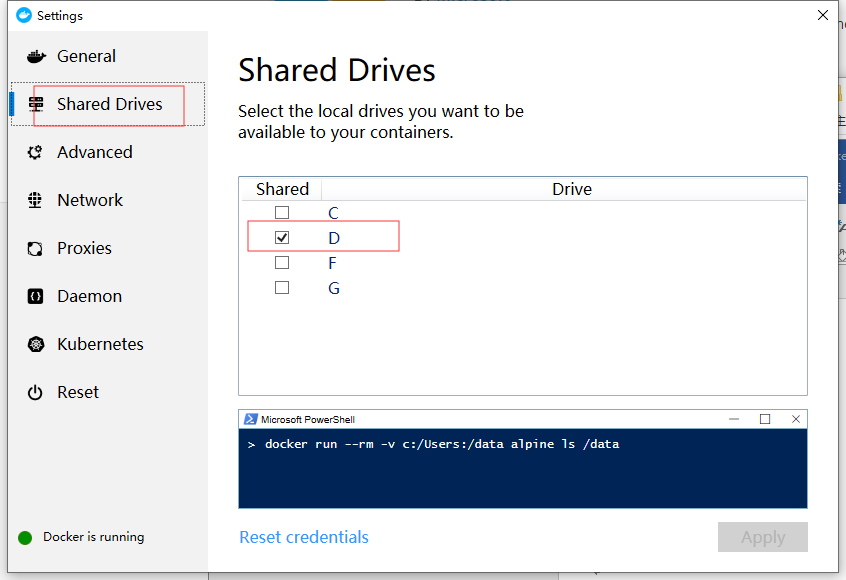Open the Reset tab
Viewport: 846px width, 580px height.
[108, 392]
